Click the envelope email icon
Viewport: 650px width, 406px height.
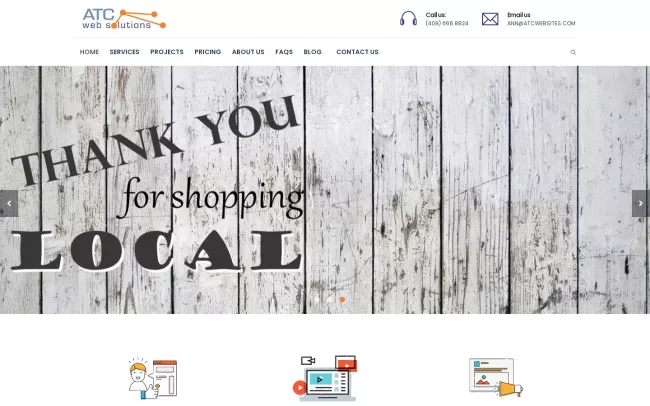pyautogui.click(x=490, y=19)
